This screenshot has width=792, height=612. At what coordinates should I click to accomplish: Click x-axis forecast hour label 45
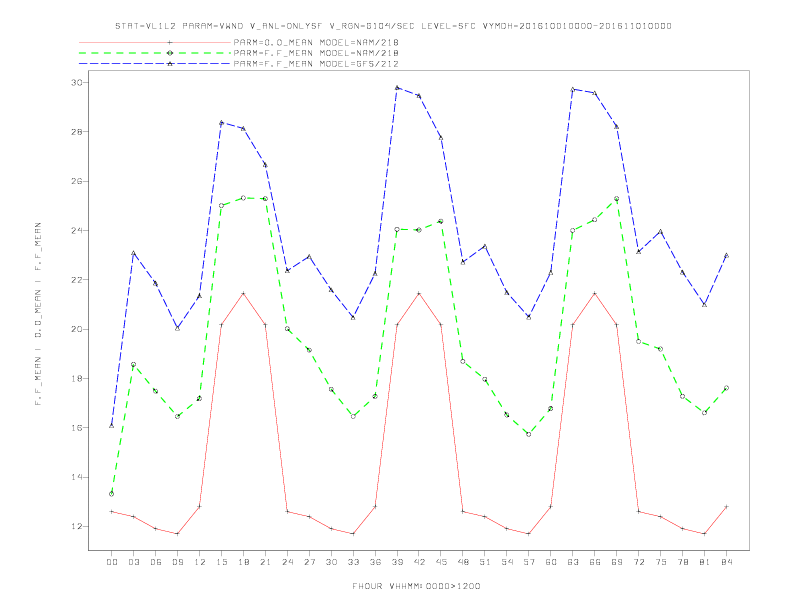[x=441, y=562]
